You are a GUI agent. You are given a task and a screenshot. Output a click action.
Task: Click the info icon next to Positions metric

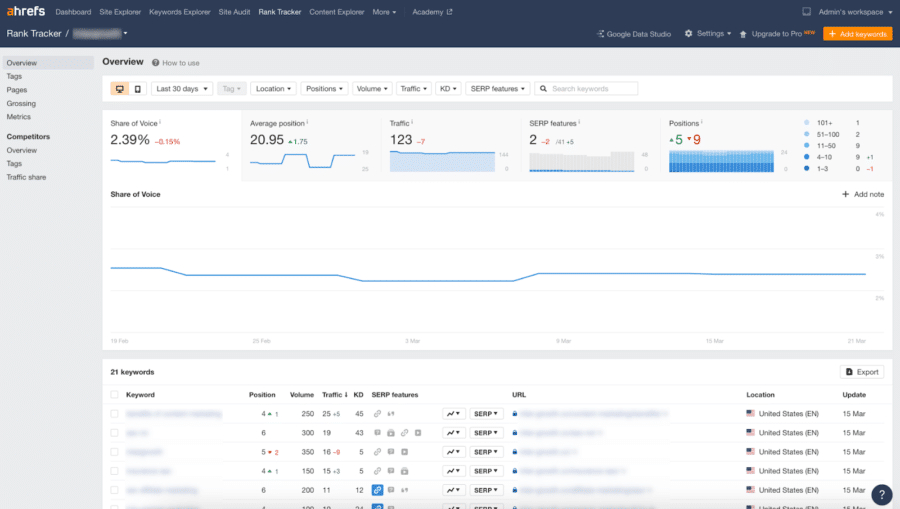[702, 122]
